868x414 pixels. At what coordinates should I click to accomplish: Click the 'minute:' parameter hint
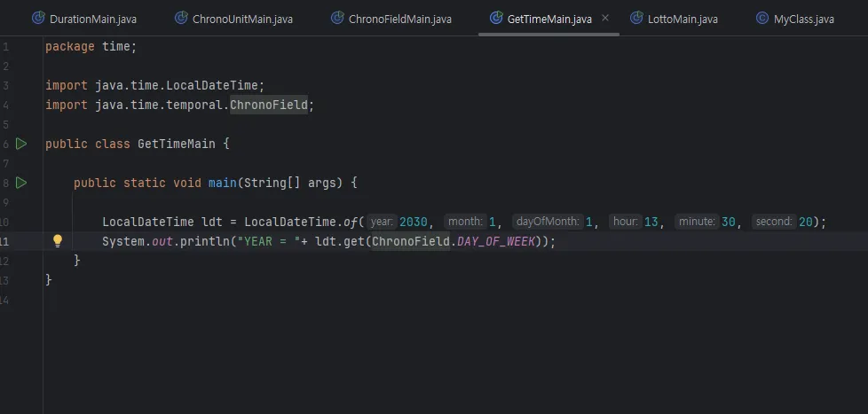click(x=697, y=222)
